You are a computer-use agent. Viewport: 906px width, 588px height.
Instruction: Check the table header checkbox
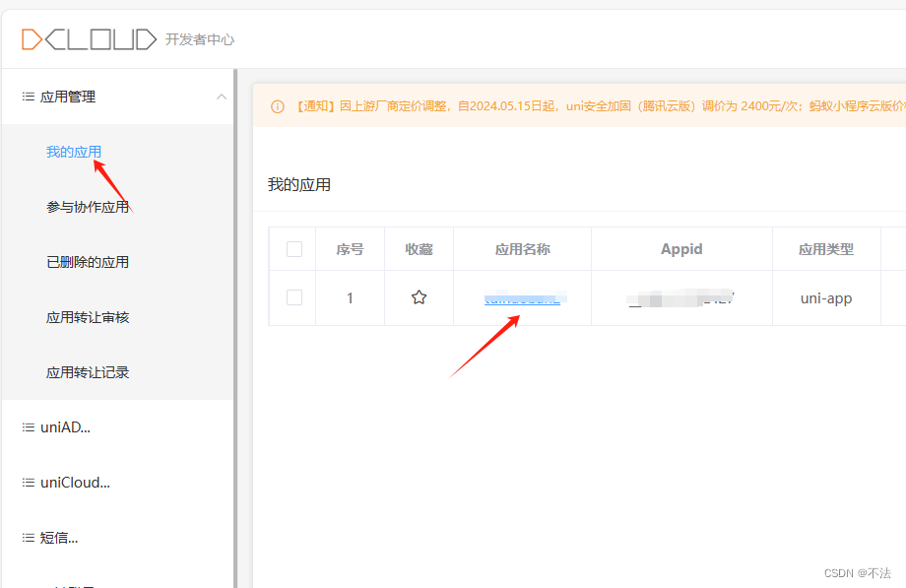pos(292,249)
